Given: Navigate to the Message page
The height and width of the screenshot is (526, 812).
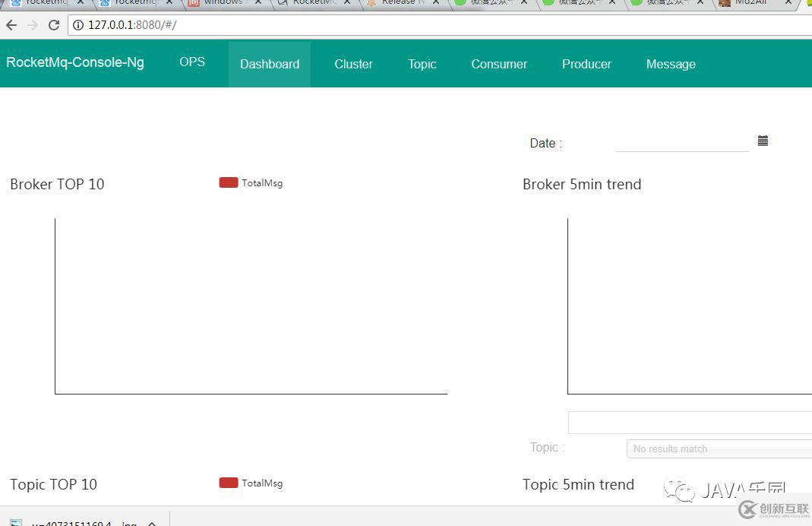Looking at the screenshot, I should tap(671, 65).
